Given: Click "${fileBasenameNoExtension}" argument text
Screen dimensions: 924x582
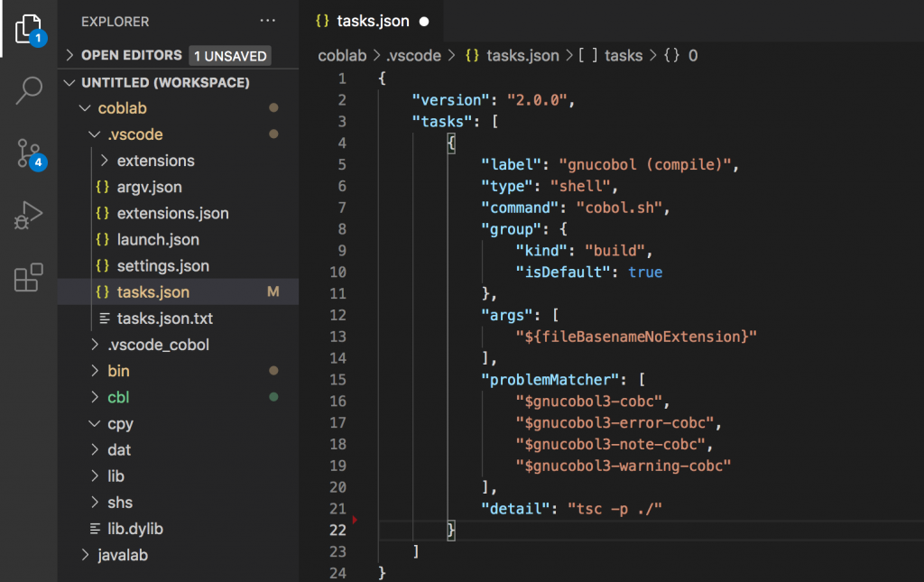Looking at the screenshot, I should pyautogui.click(x=636, y=337).
